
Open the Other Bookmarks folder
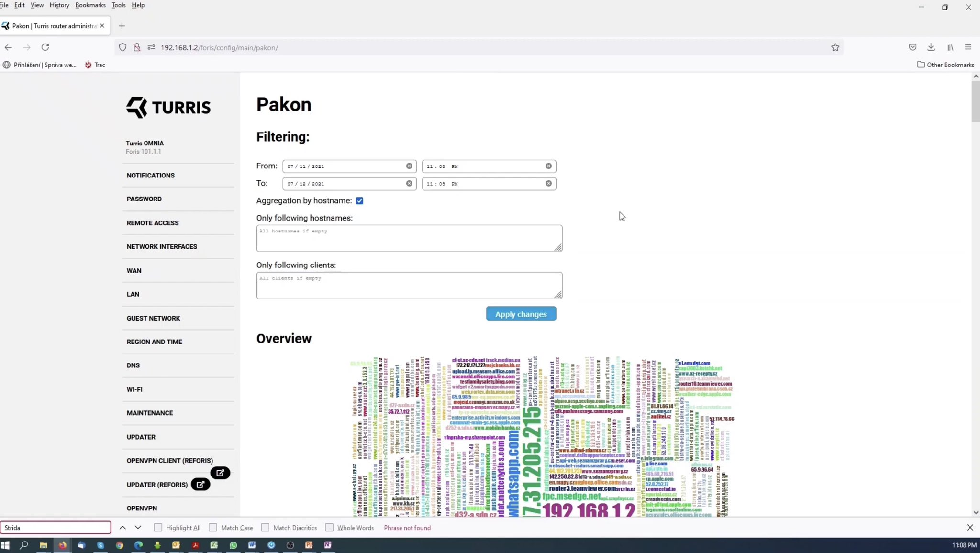[946, 65]
